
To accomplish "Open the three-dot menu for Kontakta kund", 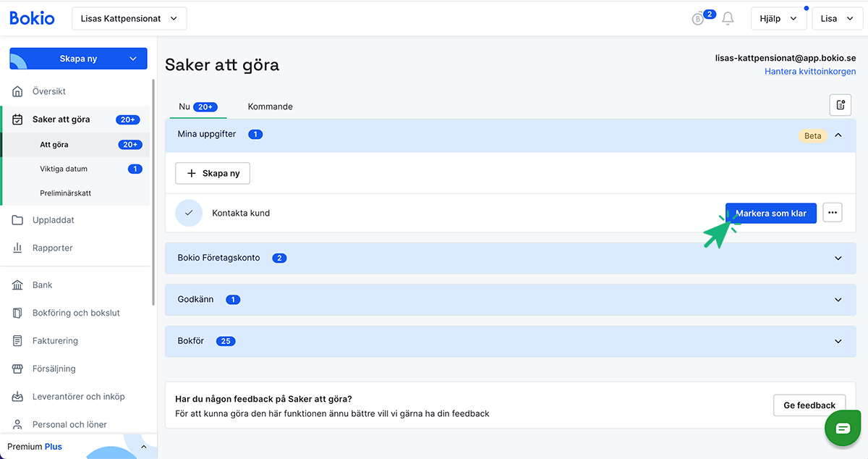I will (832, 213).
